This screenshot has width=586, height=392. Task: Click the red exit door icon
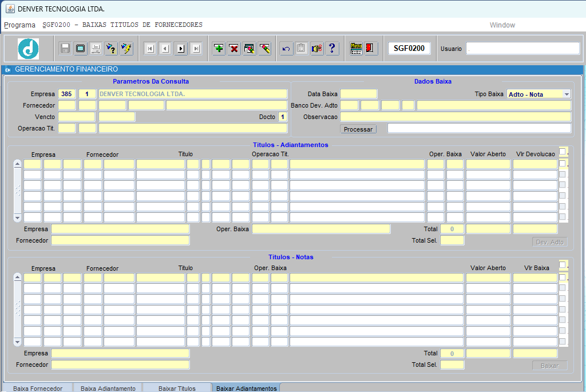coord(370,49)
